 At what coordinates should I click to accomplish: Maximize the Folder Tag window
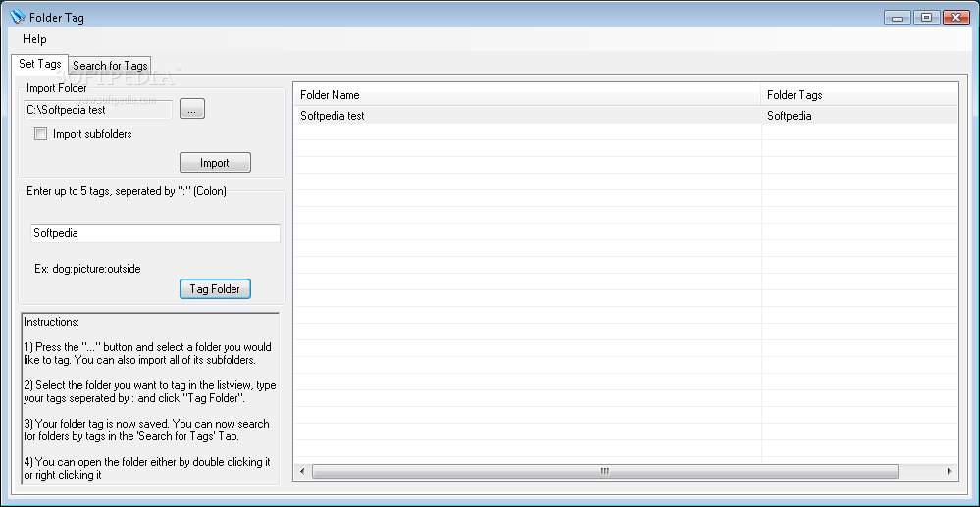click(x=926, y=18)
